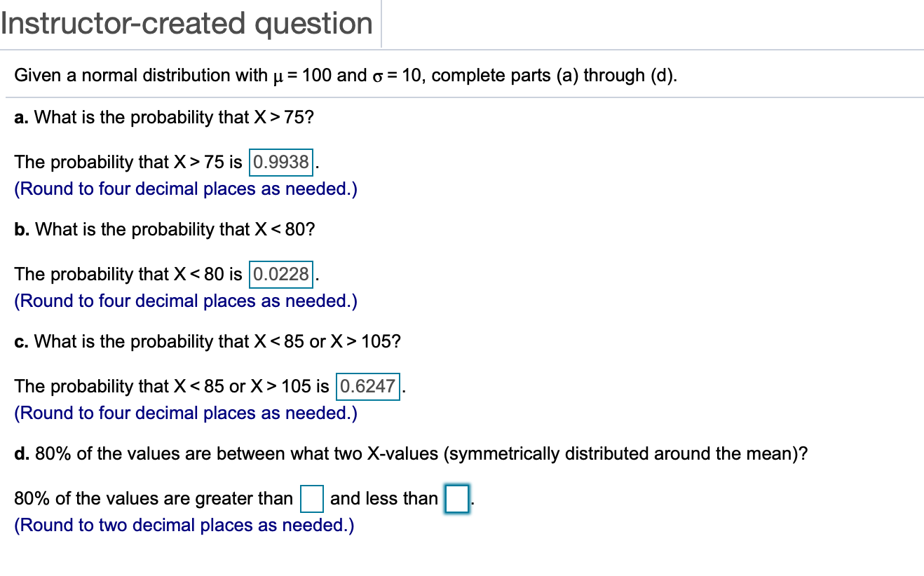
Task: Click the text 'and less than' in part d
Action: click(x=384, y=498)
